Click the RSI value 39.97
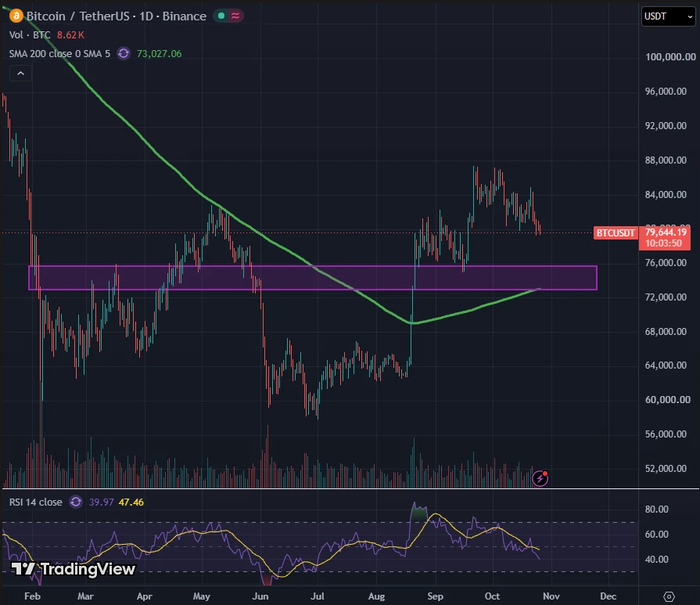This screenshot has width=700, height=605. 102,502
